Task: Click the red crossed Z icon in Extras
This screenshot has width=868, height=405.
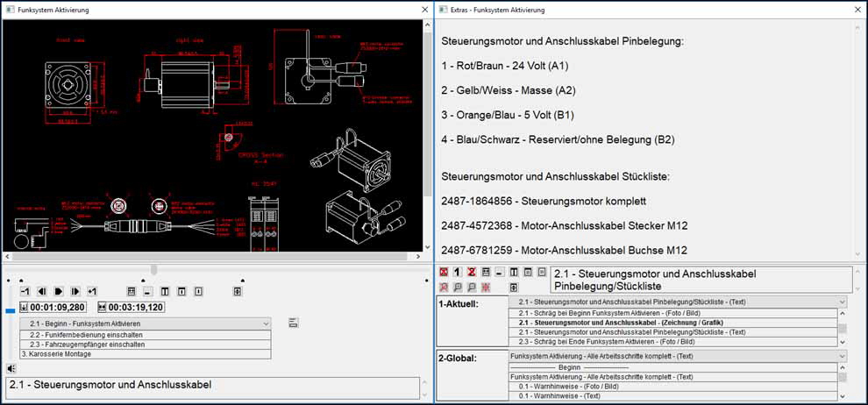Action: click(x=471, y=274)
